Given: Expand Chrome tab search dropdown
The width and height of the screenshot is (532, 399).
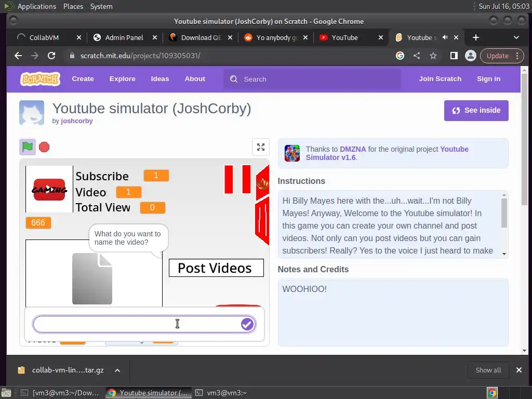Looking at the screenshot, I should [x=516, y=37].
